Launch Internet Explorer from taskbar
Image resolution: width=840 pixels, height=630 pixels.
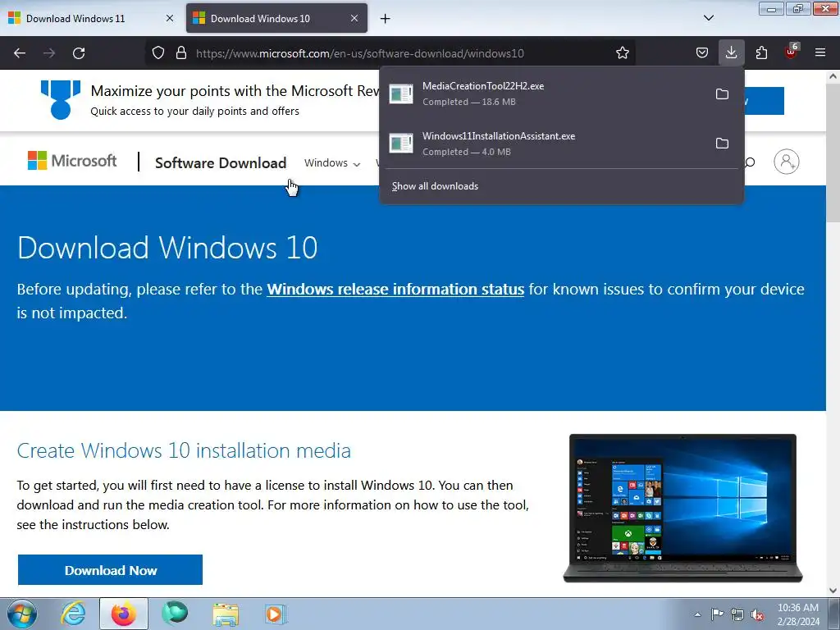73,614
